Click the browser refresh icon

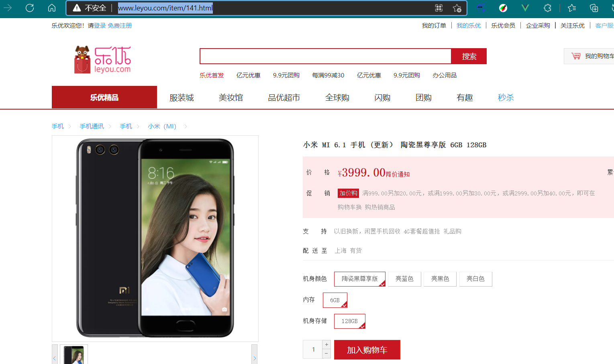click(30, 8)
